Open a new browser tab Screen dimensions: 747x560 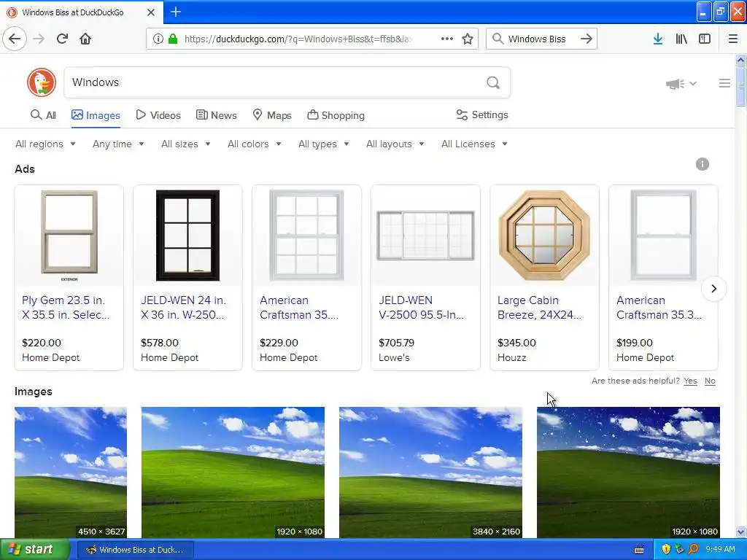tap(176, 12)
